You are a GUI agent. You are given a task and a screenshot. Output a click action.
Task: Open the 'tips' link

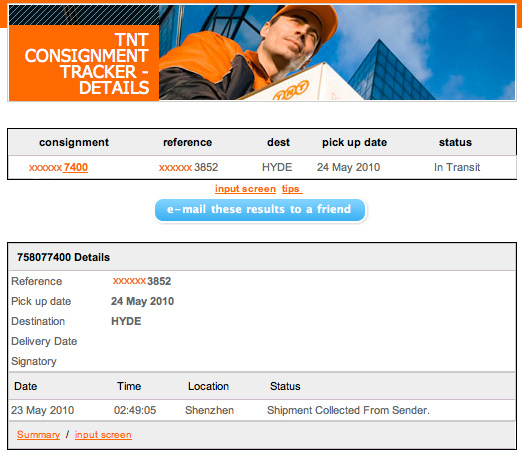(x=292, y=189)
